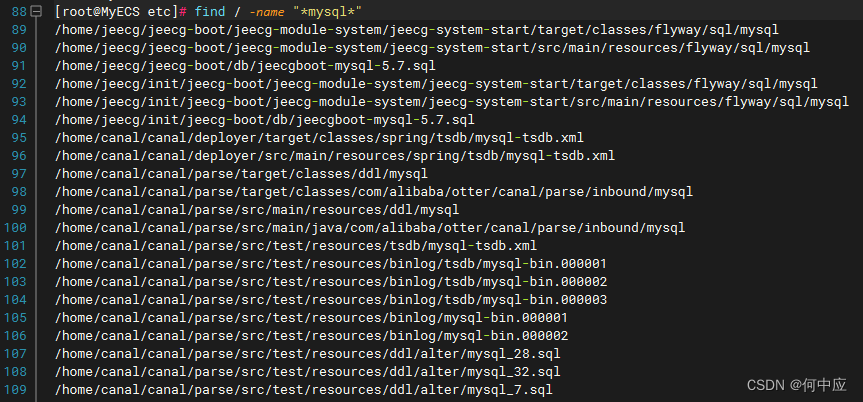
Task: Click line 100 src/main/java/com/alibaba/otter path
Action: (370, 227)
